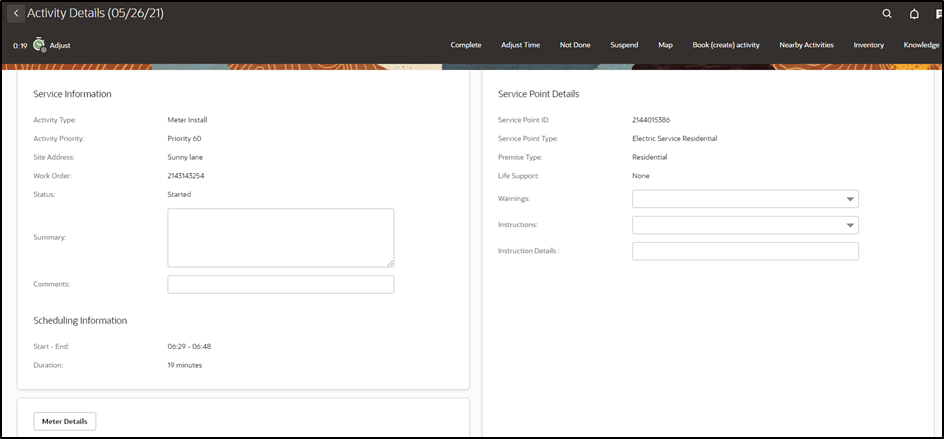Click the Scheduling Information heading

pos(80,320)
